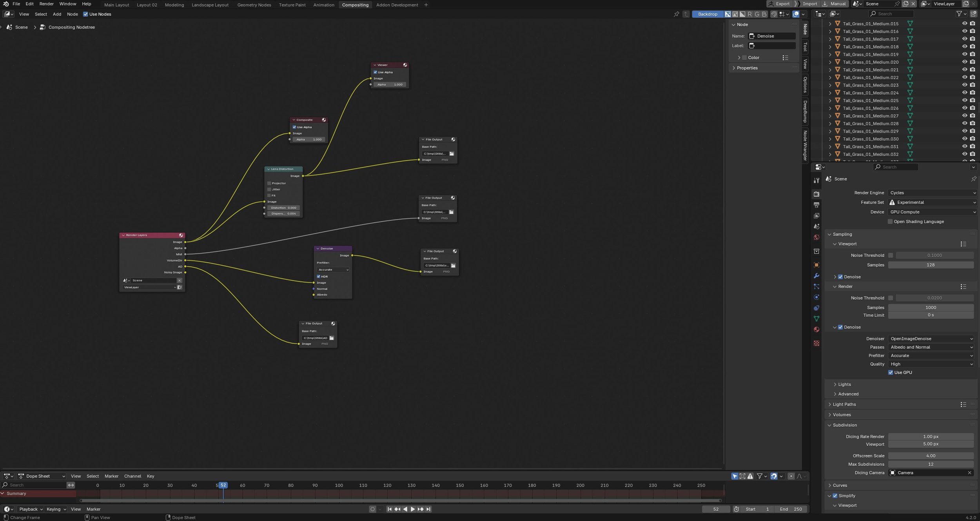980x521 pixels.
Task: Toggle Use Nodes checkbox
Action: click(85, 14)
